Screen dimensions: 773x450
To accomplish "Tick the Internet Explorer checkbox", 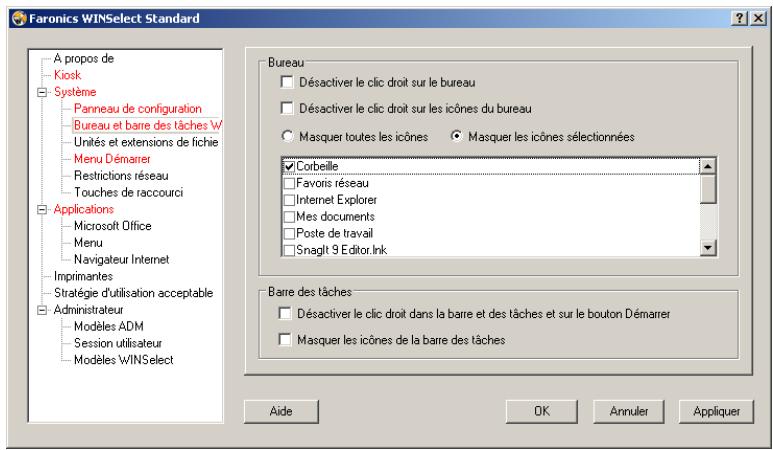I will 289,200.
